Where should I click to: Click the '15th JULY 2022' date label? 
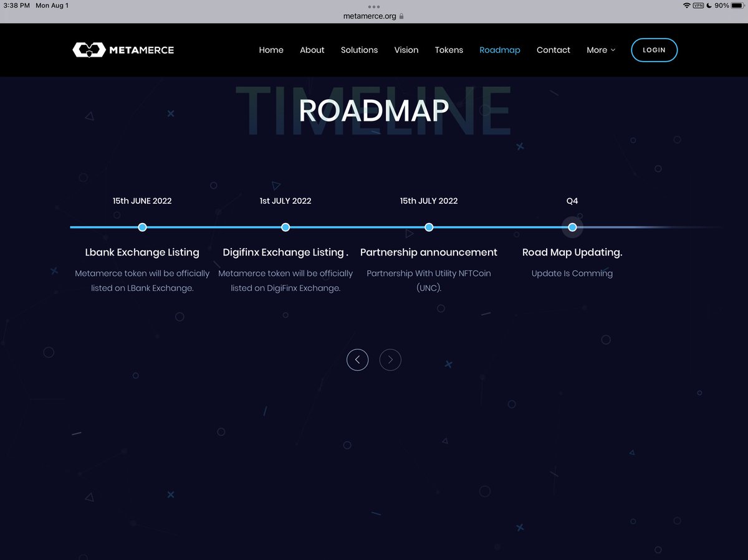point(429,201)
